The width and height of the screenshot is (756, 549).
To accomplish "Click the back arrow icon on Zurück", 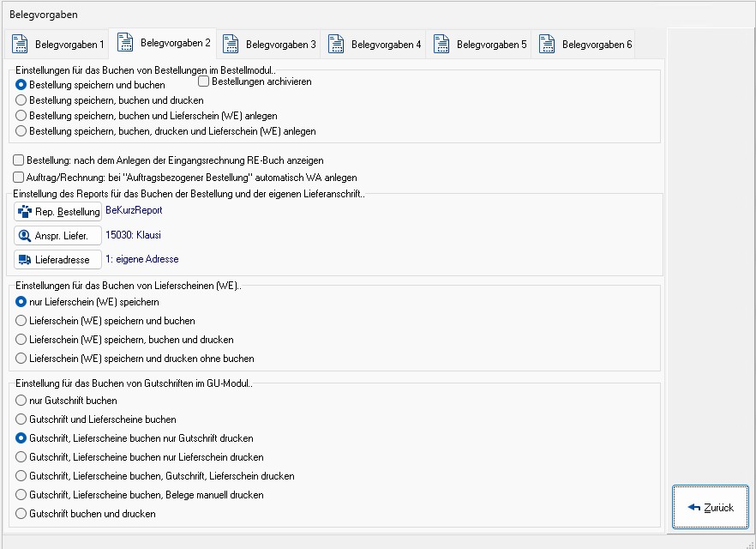I will tap(693, 508).
